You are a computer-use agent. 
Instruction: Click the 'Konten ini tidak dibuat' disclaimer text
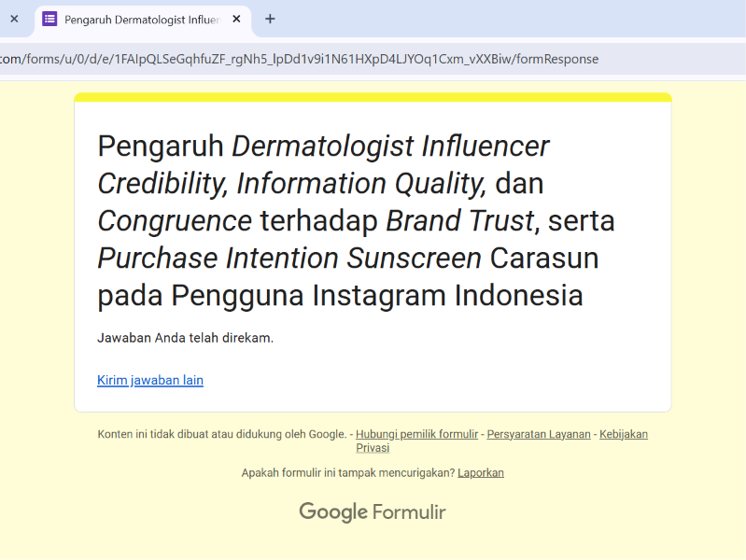pos(222,434)
